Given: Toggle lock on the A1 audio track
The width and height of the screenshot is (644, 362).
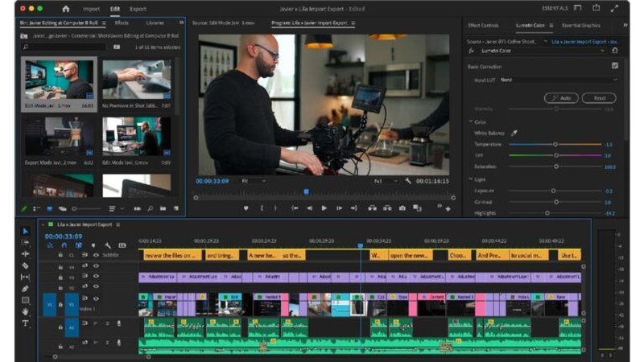Looking at the screenshot, I should point(60,327).
